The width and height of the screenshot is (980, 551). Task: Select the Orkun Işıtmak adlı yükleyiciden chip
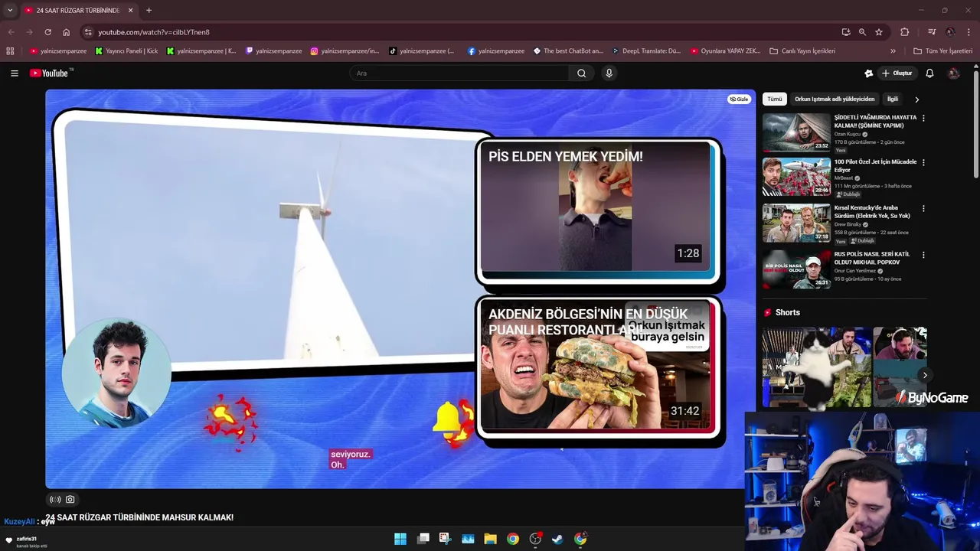click(835, 99)
